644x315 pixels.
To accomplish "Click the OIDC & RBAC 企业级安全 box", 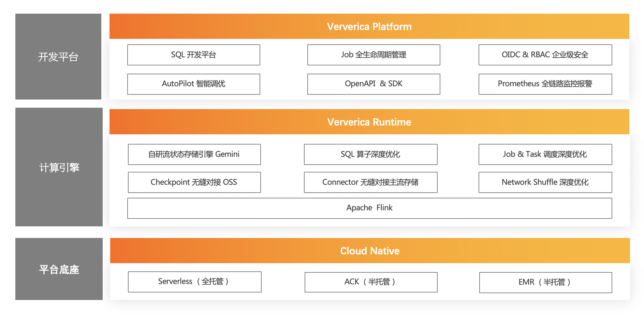I will pyautogui.click(x=545, y=55).
